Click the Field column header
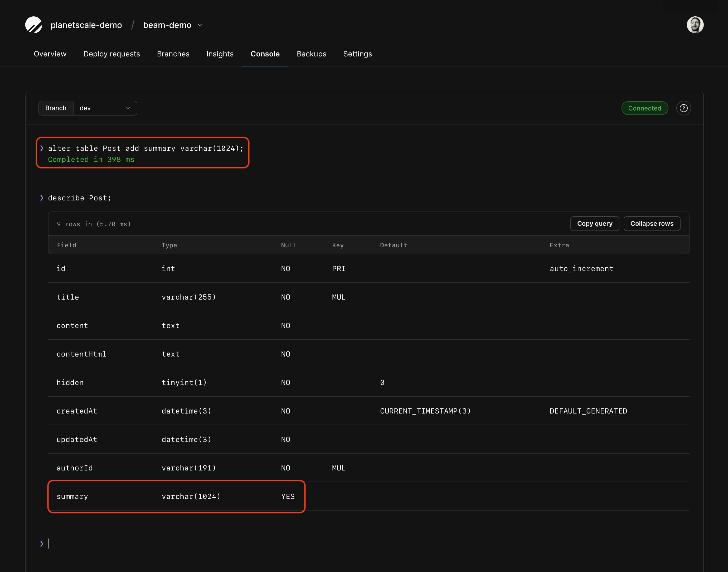728x572 pixels. click(67, 245)
